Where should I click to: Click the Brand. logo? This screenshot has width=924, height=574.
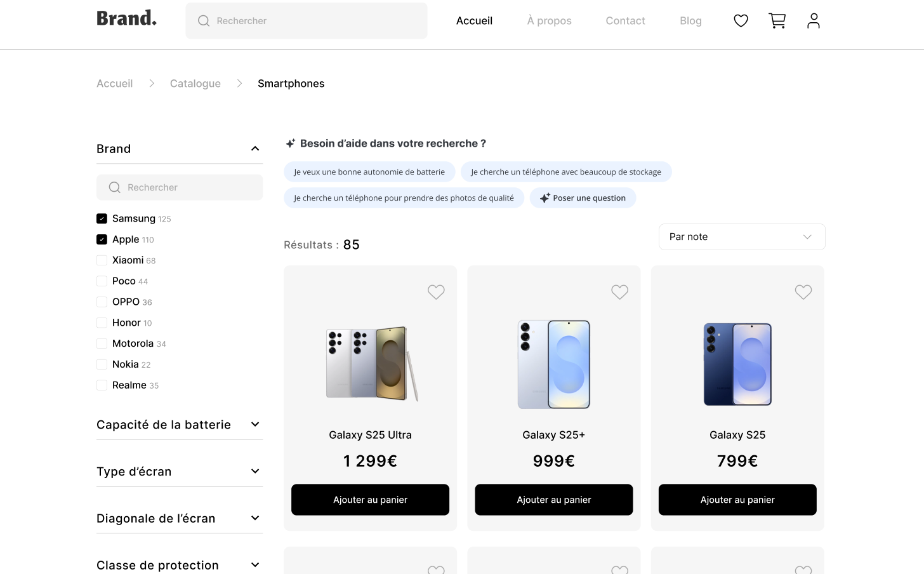126,18
